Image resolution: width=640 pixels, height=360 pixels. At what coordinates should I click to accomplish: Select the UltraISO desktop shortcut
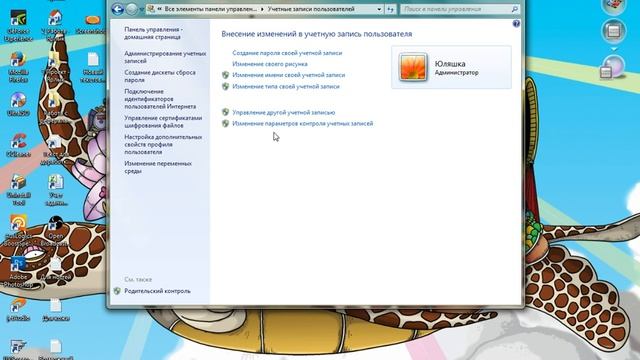[18, 104]
